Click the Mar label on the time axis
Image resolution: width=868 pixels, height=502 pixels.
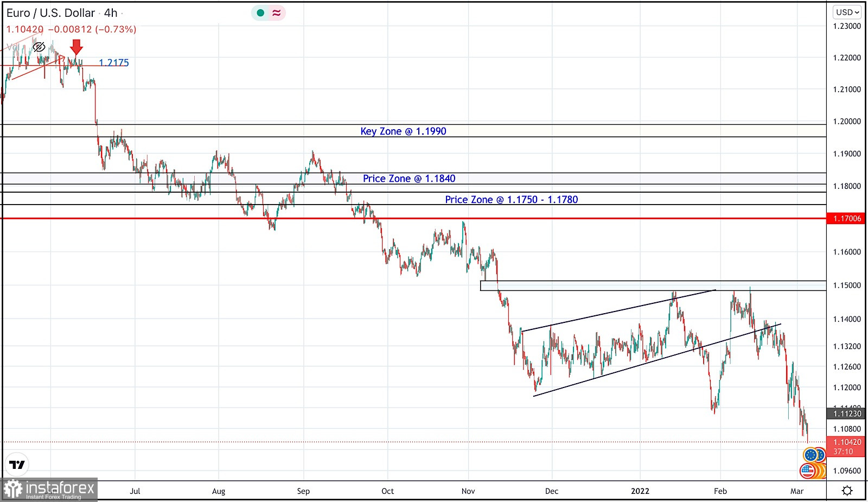(x=797, y=491)
